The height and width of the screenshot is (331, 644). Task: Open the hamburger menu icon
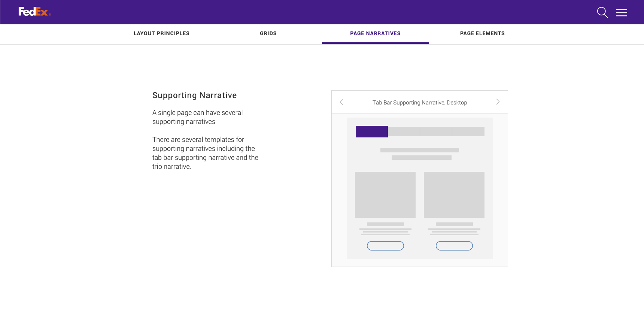point(621,13)
